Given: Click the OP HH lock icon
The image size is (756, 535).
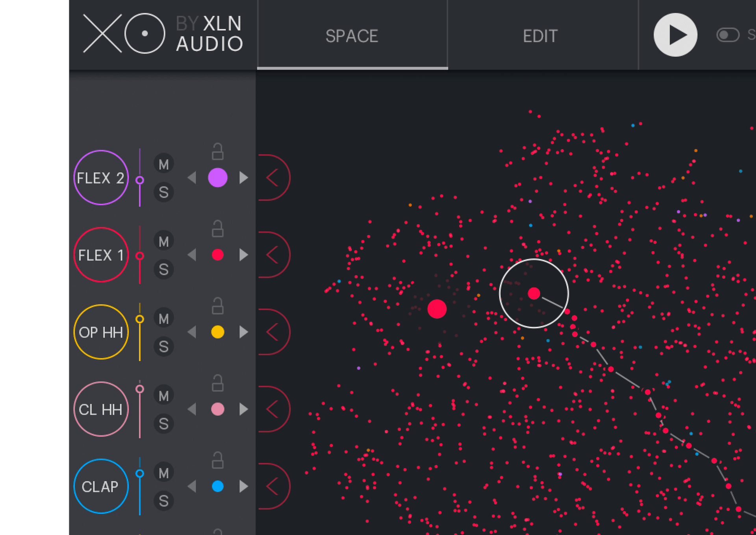Looking at the screenshot, I should 217,306.
